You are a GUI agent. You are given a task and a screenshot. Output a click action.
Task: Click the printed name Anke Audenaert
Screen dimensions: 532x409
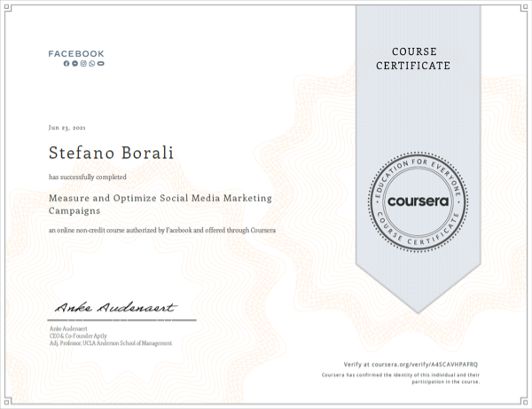[x=68, y=328]
